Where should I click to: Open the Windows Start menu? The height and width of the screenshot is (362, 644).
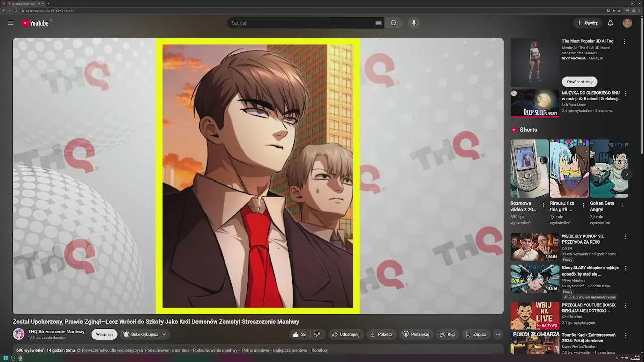(x=6, y=358)
